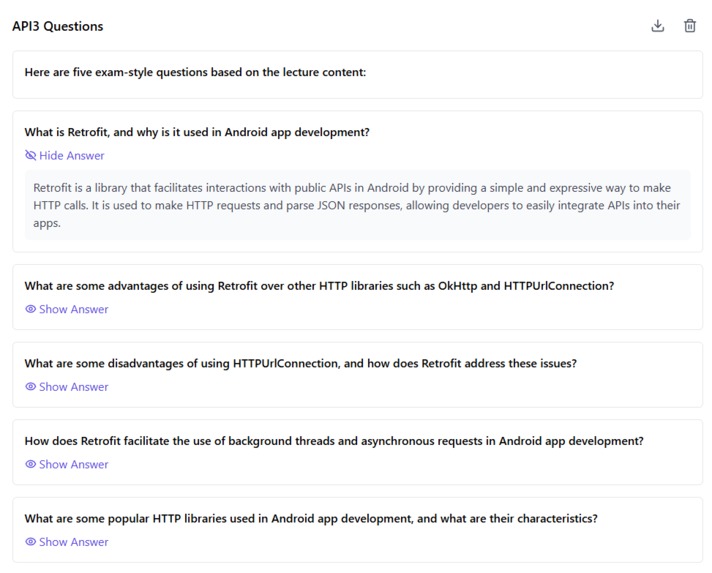Show answer for background threads question
Image resolution: width=712 pixels, height=573 pixels.
73,465
